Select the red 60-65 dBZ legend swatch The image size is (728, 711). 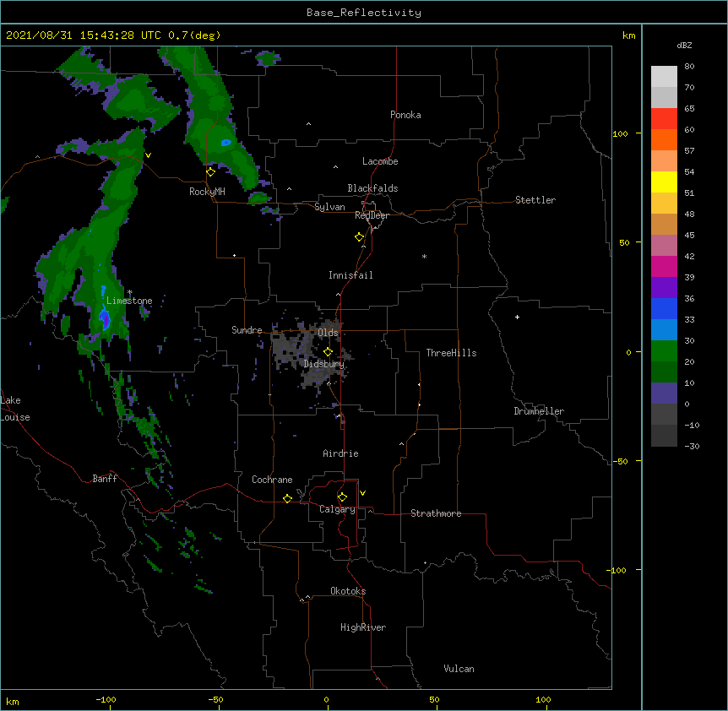point(664,118)
